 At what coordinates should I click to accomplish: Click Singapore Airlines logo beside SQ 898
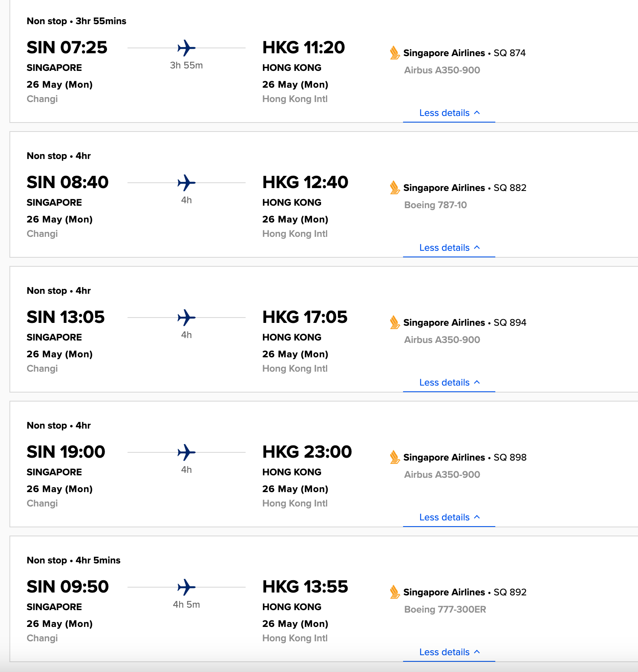[x=394, y=457]
